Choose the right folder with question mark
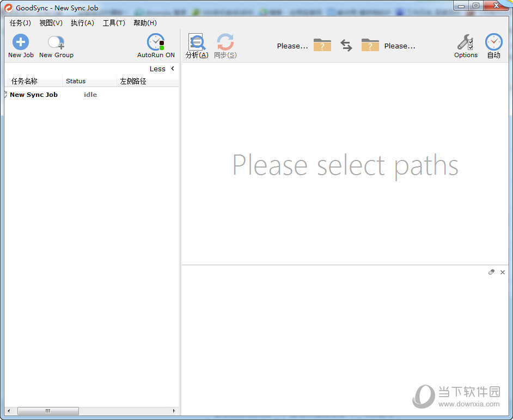The image size is (513, 420). click(370, 45)
